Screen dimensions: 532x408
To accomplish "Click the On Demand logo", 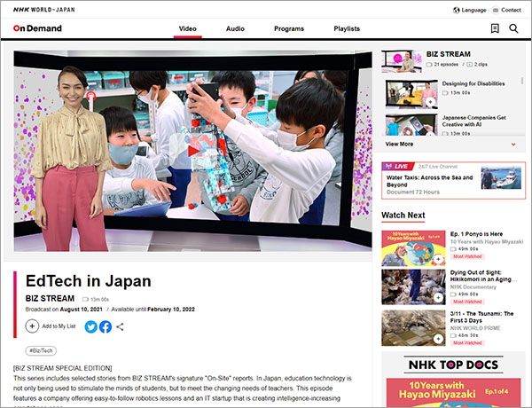I will click(x=37, y=28).
